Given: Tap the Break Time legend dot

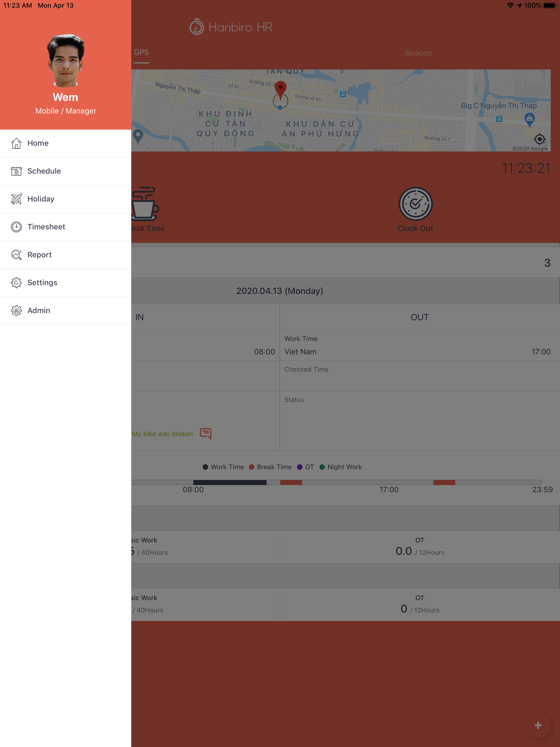Looking at the screenshot, I should (x=251, y=467).
